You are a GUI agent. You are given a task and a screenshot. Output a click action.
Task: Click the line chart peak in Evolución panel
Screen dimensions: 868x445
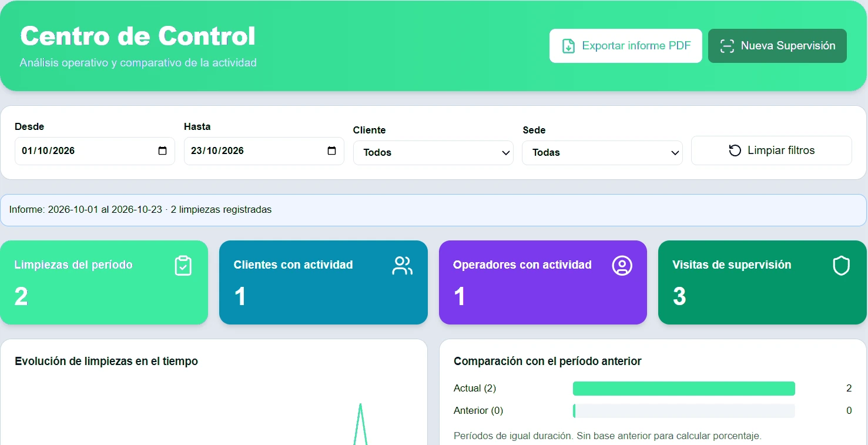tap(360, 406)
